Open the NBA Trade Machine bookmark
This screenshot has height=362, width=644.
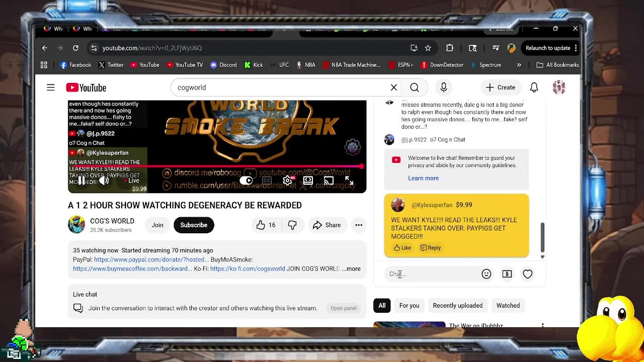(351, 65)
